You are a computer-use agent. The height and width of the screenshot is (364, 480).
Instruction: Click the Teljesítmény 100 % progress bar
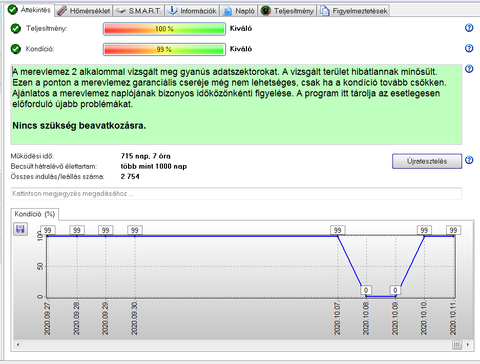[x=164, y=29]
